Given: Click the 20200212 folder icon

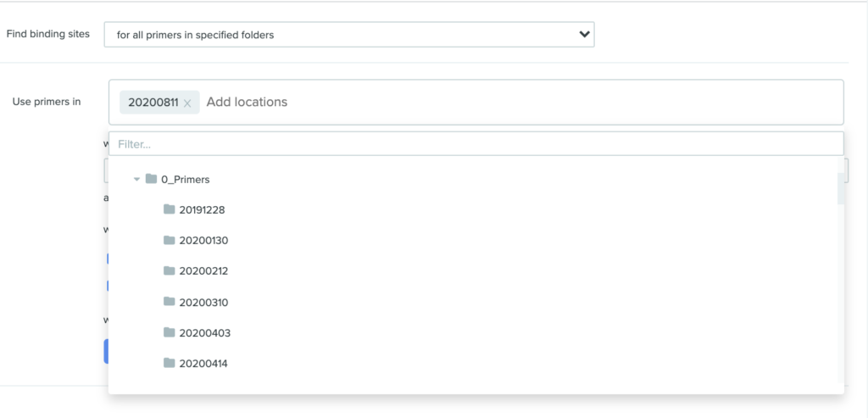Looking at the screenshot, I should click(x=170, y=270).
